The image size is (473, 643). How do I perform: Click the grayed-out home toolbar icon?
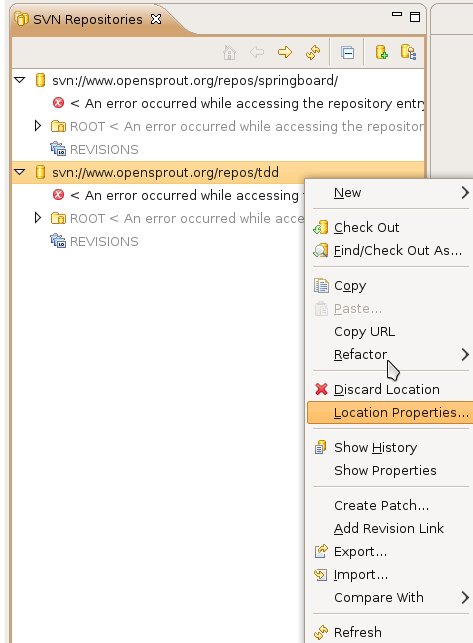coord(229,52)
